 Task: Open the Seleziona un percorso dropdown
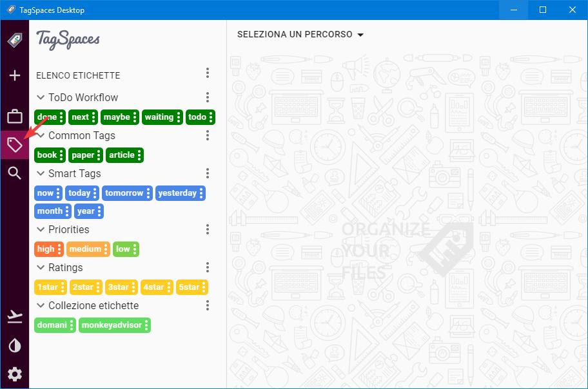[300, 35]
